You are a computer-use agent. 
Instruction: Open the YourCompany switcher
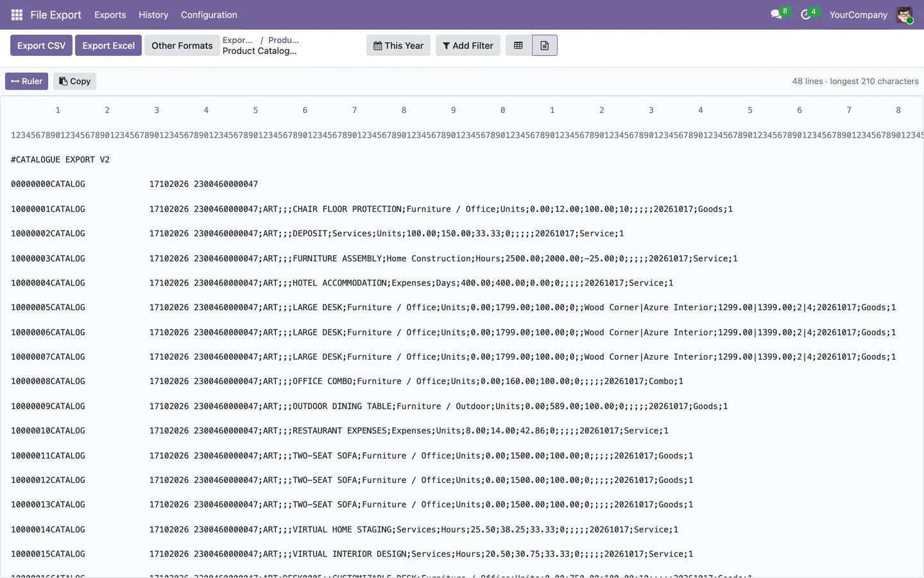tap(859, 15)
